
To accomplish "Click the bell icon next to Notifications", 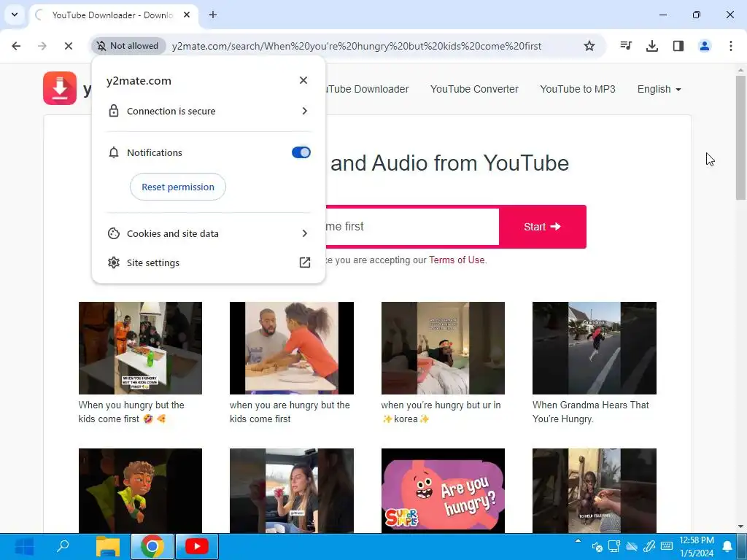I will click(x=113, y=152).
